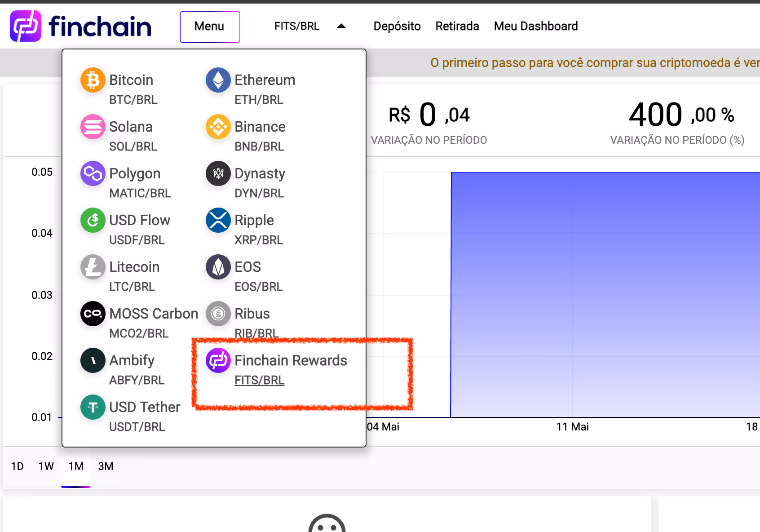
Task: Click the USD Flow coin icon
Action: [93, 220]
